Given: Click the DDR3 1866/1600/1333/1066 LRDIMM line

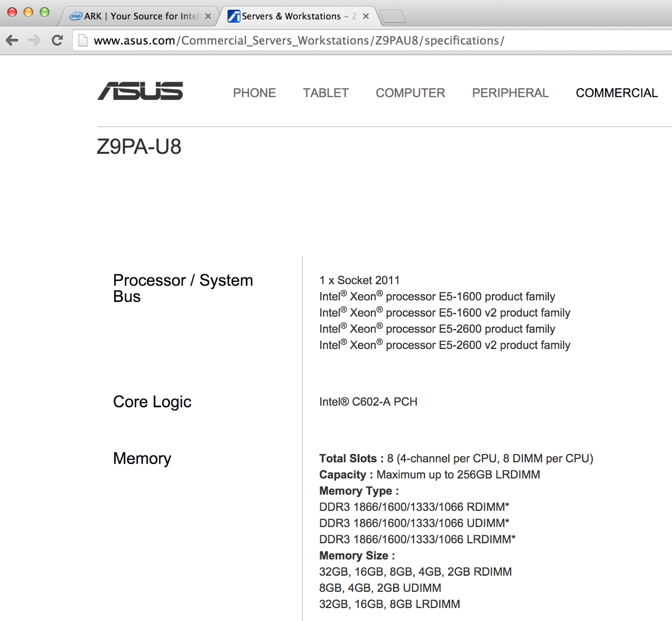Looking at the screenshot, I should (417, 539).
